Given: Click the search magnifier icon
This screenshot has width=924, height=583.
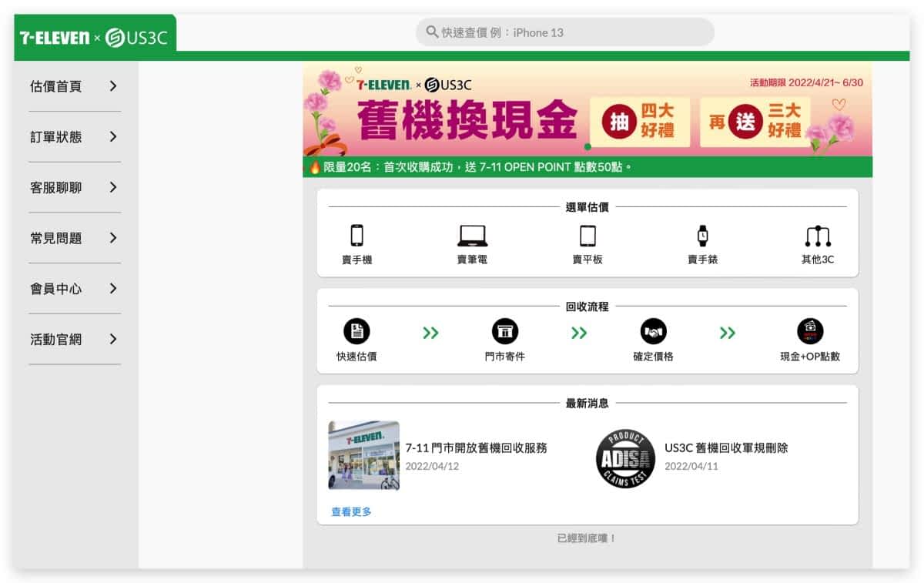Looking at the screenshot, I should [432, 32].
